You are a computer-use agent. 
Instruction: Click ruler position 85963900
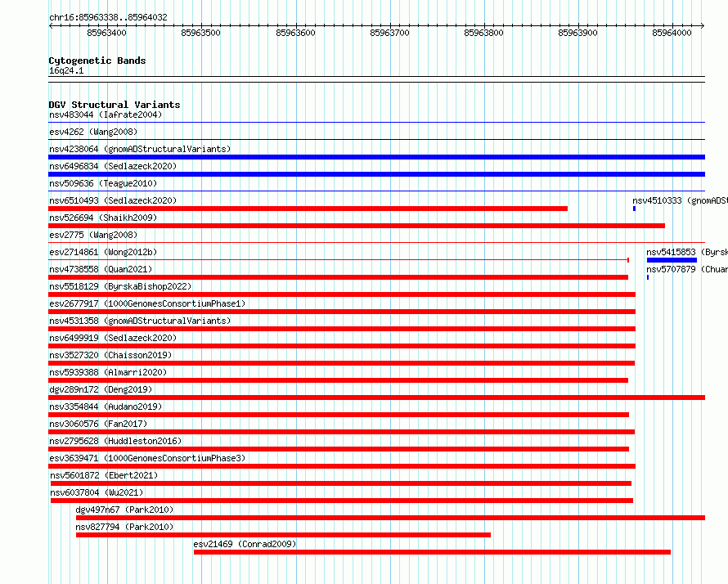point(578,33)
